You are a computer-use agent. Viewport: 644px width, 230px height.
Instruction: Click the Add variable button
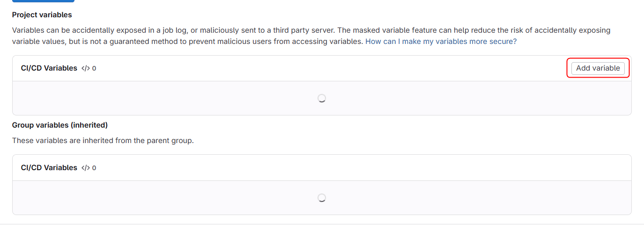[x=598, y=68]
